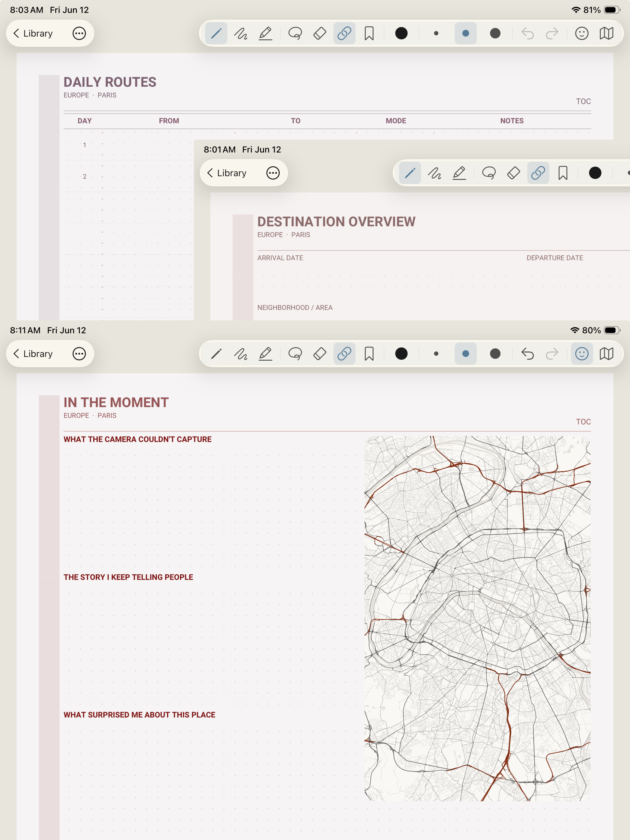This screenshot has width=630, height=840.
Task: Open page map icon in In The Moment toolbar
Action: coord(606,354)
